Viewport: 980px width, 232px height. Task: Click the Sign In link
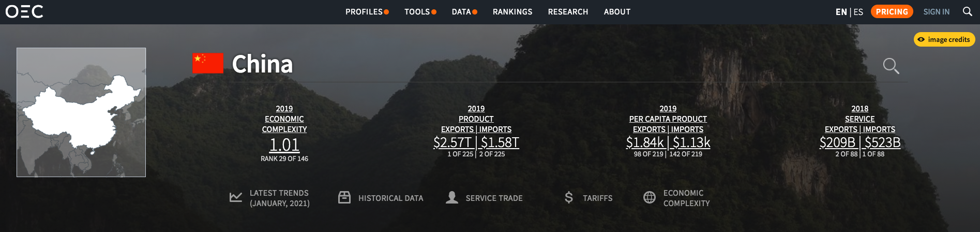[936, 12]
